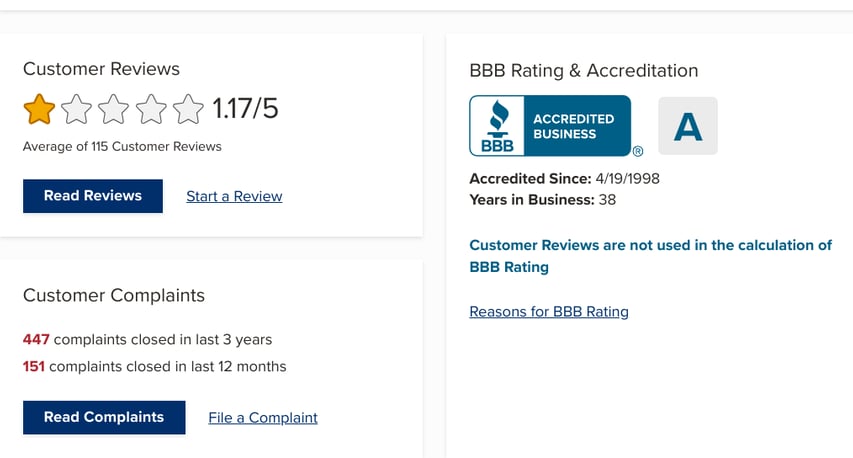This screenshot has width=853, height=458.
Task: Click the BBB Rating & Accreditation heading
Action: pos(583,71)
